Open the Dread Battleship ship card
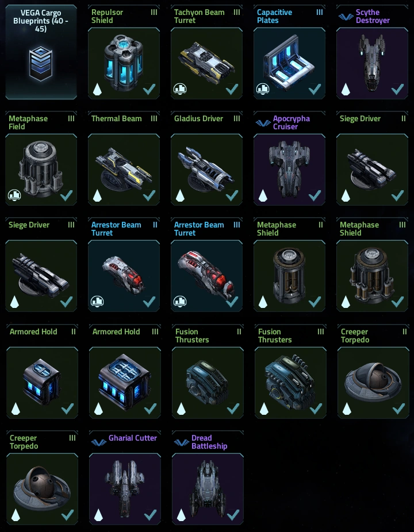This screenshot has width=414, height=532. point(208,478)
